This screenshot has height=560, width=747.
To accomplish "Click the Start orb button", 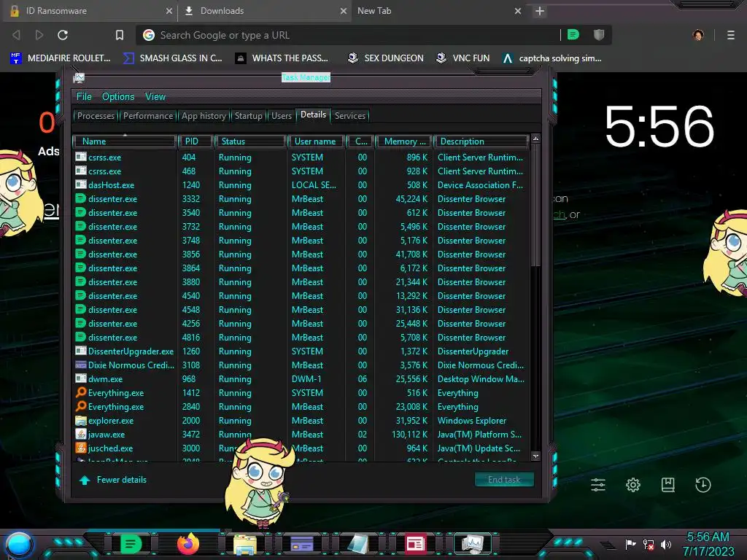I will click(x=18, y=545).
